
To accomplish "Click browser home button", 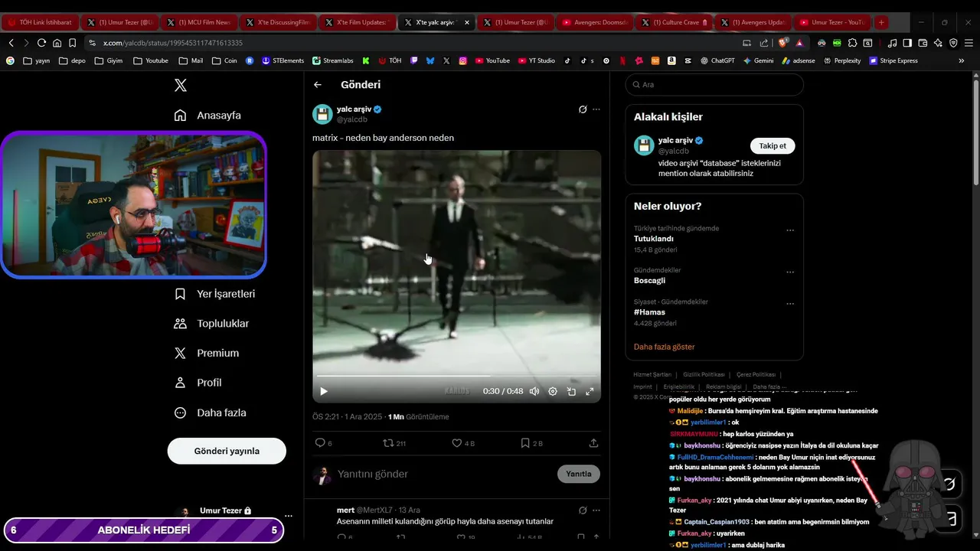I will 57,43.
